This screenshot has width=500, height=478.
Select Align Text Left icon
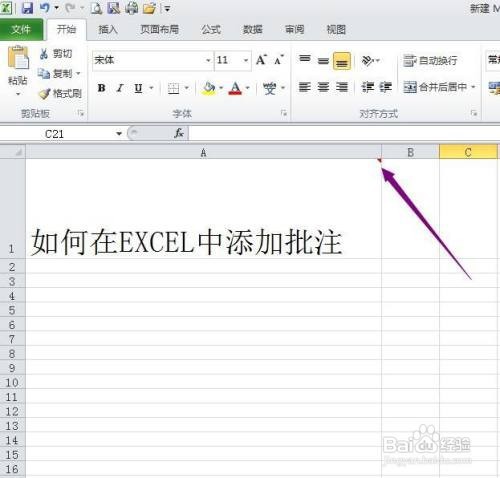(x=305, y=87)
